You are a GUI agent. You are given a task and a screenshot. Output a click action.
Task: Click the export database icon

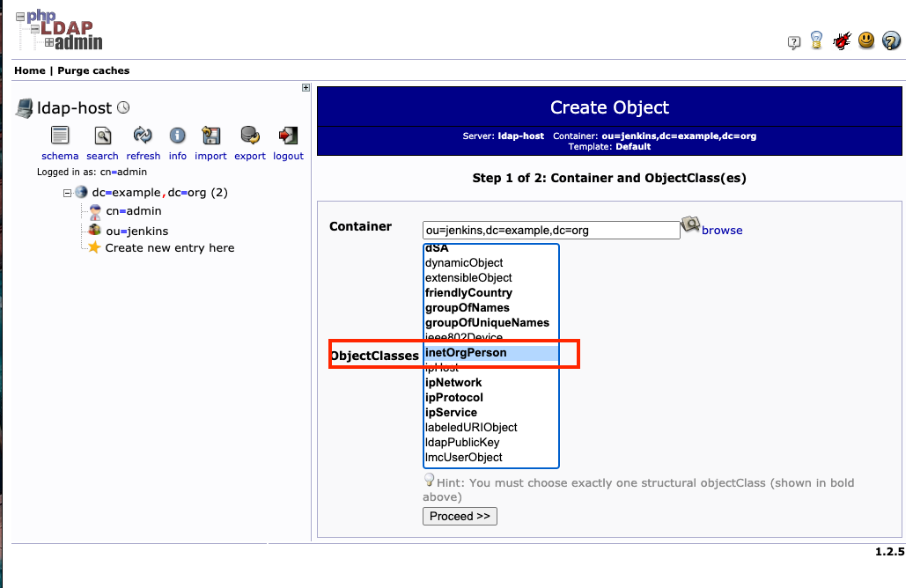click(250, 136)
